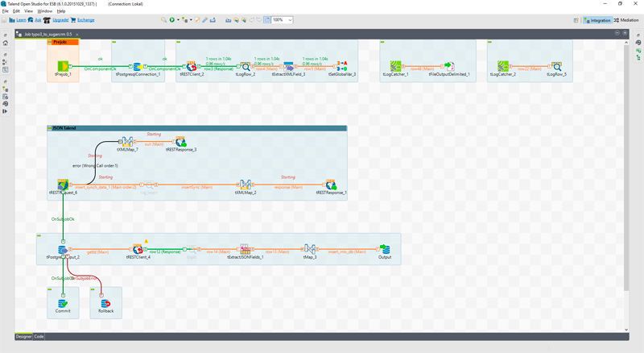Select the Output database component

385,249
